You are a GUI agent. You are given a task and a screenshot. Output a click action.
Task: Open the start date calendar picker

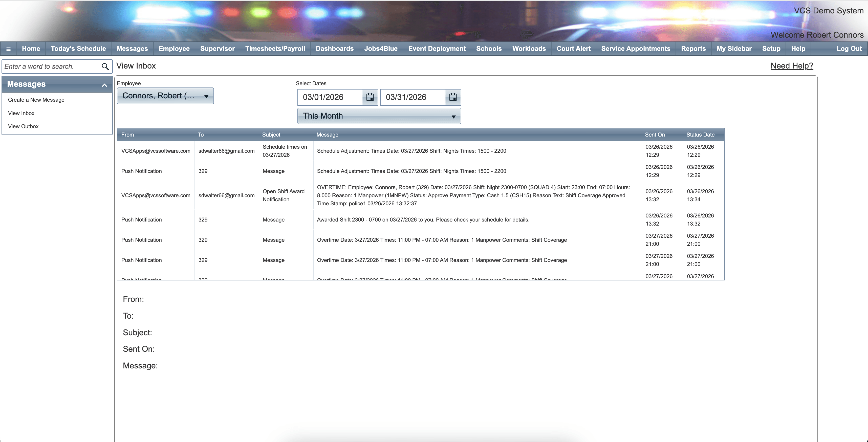370,97
